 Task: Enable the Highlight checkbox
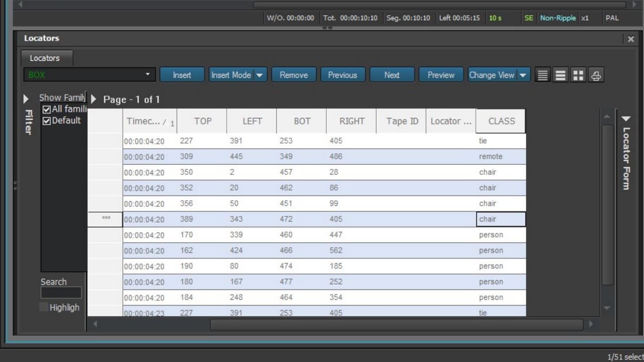pos(44,307)
